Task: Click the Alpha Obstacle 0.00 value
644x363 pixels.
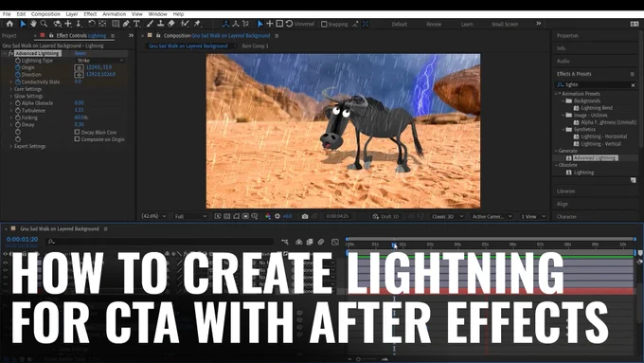Action: (80, 103)
